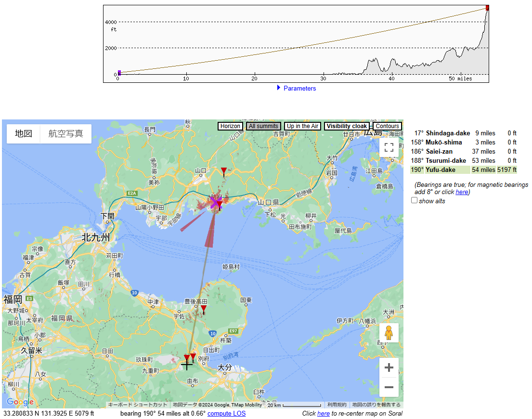Click the 福岡 city label
This screenshot has height=419, width=532.
13,300
